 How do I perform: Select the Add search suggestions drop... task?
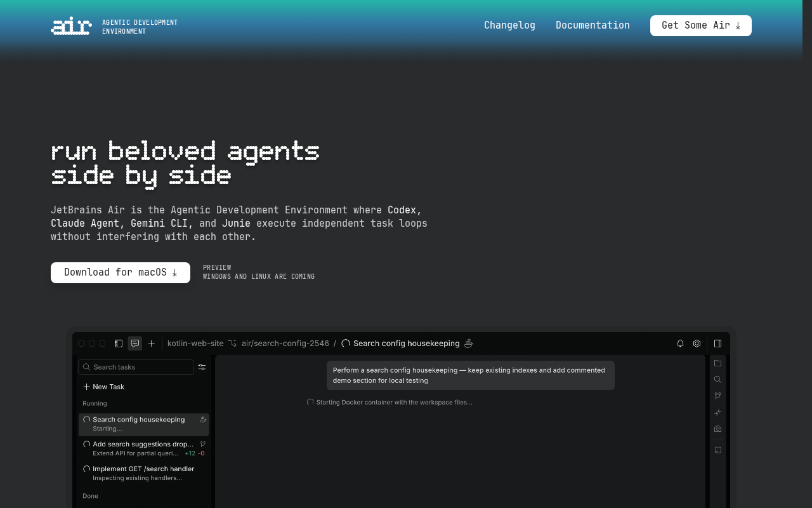coord(144,449)
